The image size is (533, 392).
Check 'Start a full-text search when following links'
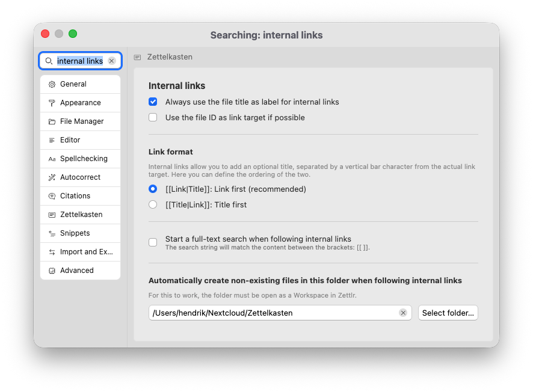[152, 242]
